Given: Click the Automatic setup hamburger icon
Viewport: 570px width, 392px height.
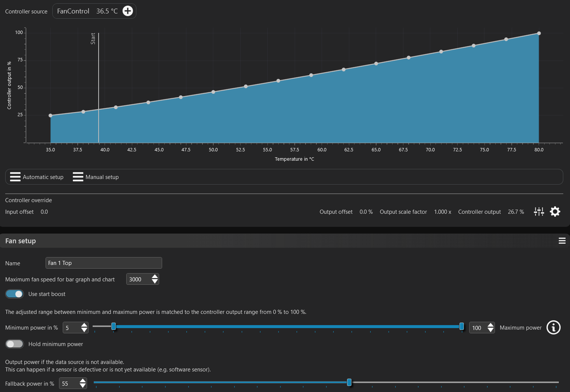Looking at the screenshot, I should pos(15,177).
